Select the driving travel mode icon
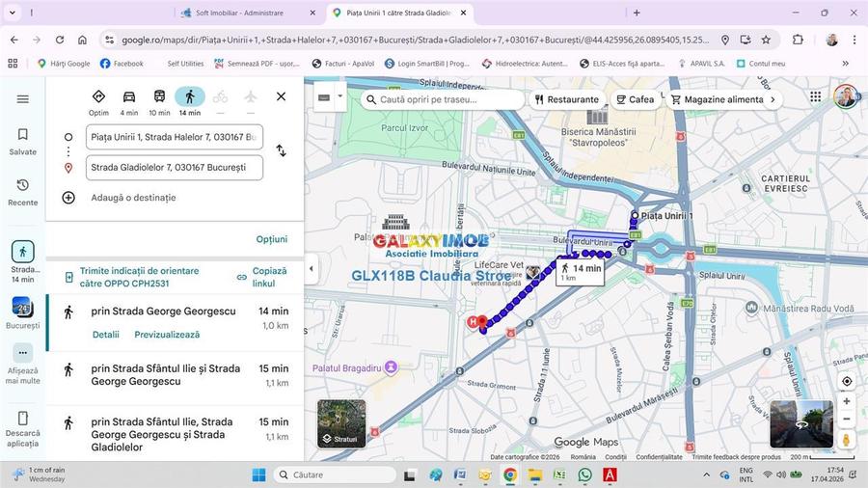Screen dimensions: 868x488 [129, 97]
